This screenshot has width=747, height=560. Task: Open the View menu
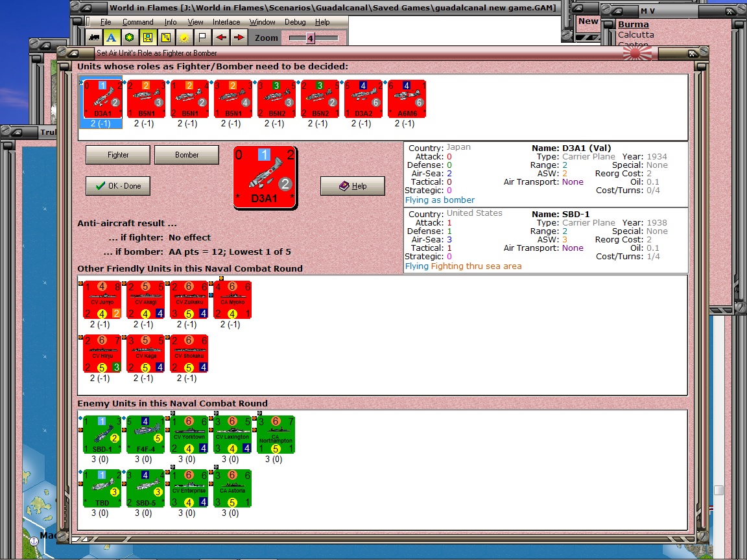click(195, 22)
